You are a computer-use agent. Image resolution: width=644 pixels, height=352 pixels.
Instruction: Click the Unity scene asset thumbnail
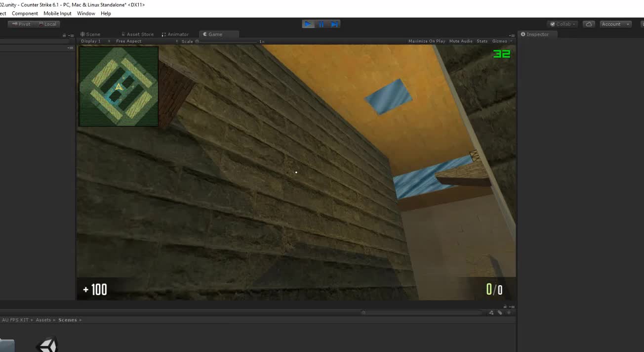point(47,344)
